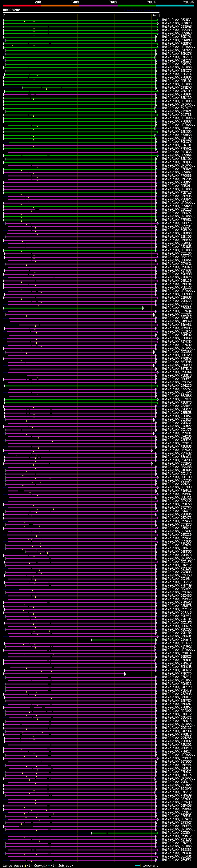This screenshot has height=868, width=197.
Task: Click the UniRef100_B2NIC9 label
Action: (x=177, y=98)
